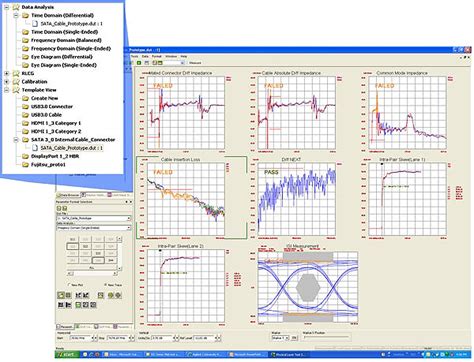
Task: Click the Measure toolbar button
Action: pyautogui.click(x=195, y=63)
